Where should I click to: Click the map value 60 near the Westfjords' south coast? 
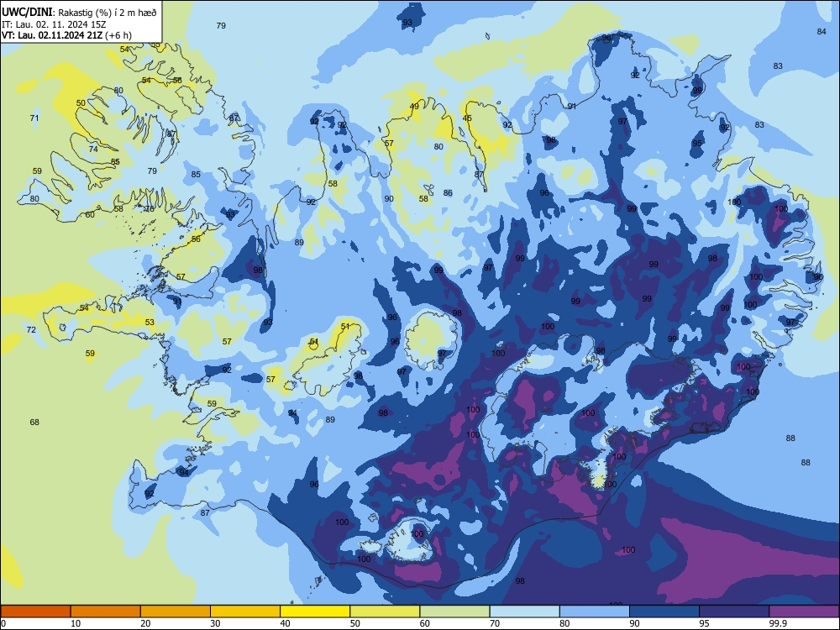click(90, 215)
